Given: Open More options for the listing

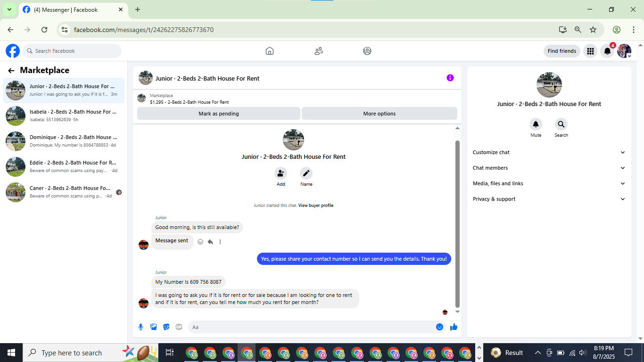Looking at the screenshot, I should click(x=380, y=114).
